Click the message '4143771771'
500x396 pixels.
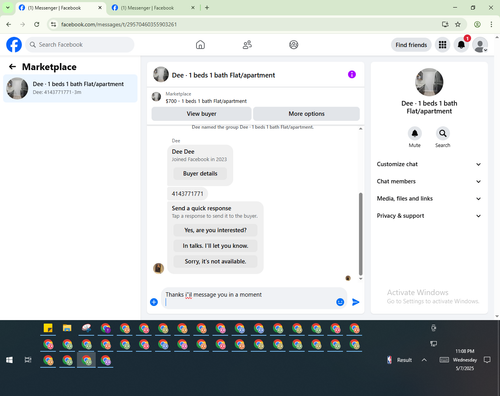(x=187, y=193)
